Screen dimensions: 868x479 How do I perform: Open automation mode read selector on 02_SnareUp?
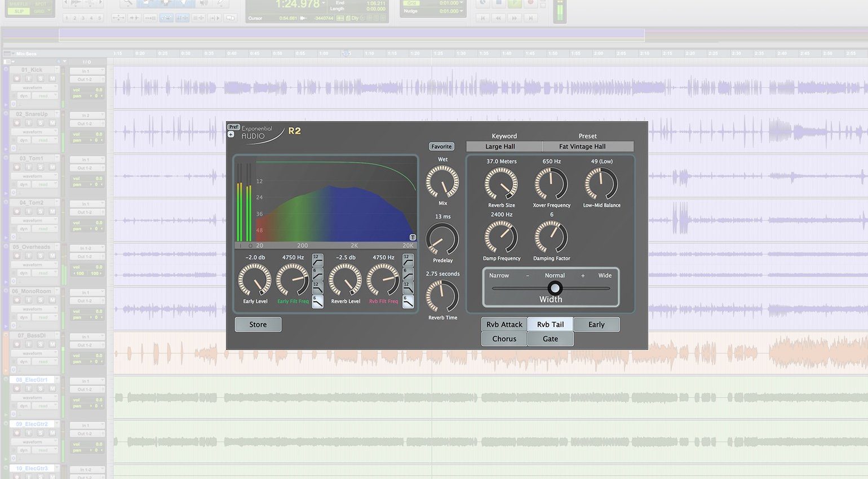45,140
